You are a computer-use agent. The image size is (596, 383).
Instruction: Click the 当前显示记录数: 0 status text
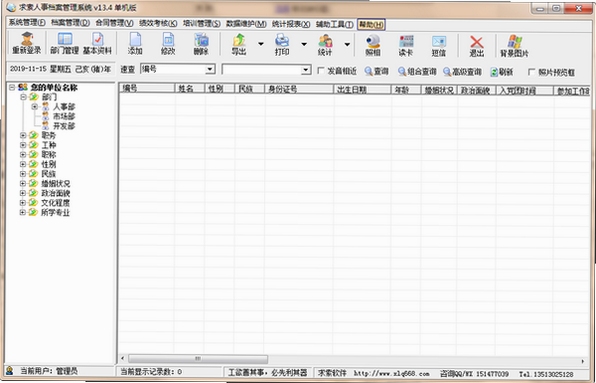[x=151, y=372]
